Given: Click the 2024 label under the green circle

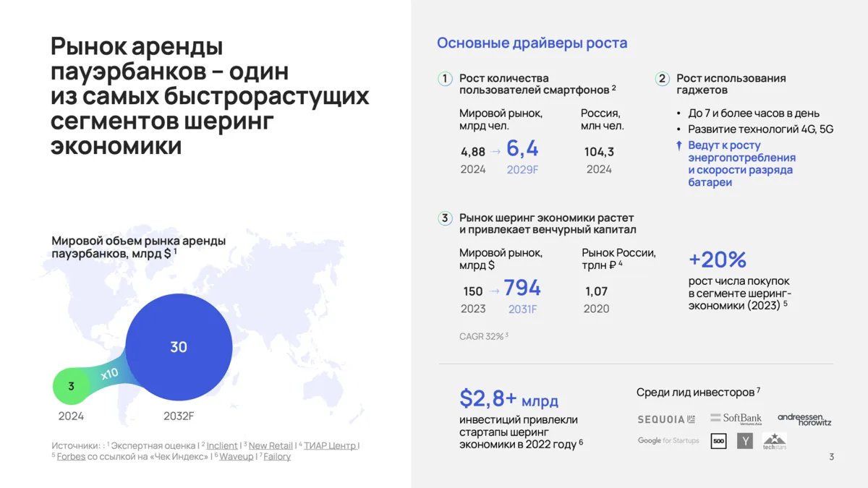Looking at the screenshot, I should coord(71,416).
